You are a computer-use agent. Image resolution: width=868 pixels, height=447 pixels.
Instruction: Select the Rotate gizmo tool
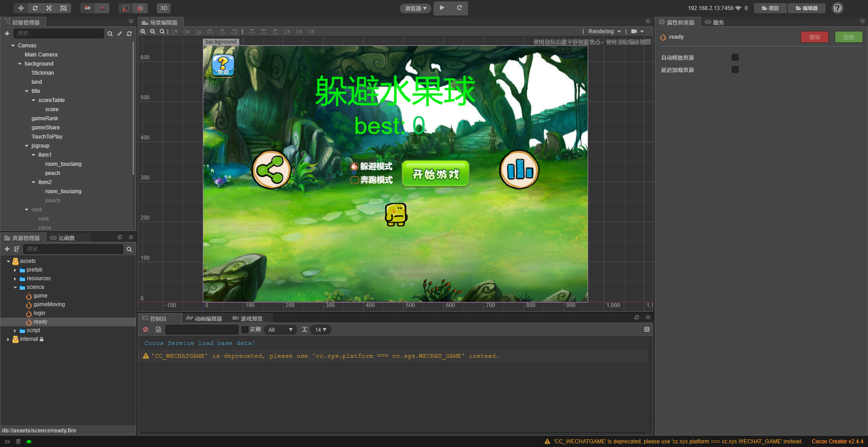[x=35, y=8]
